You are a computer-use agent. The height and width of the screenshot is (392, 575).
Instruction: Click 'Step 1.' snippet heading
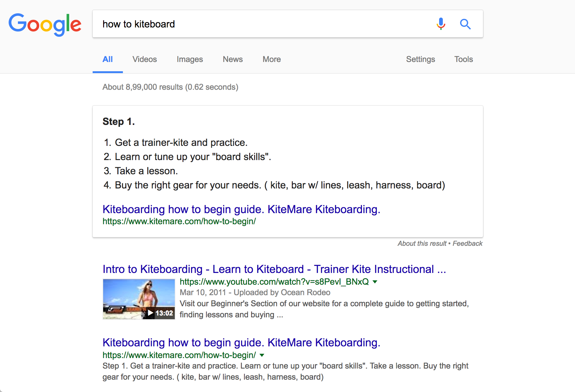(x=119, y=122)
